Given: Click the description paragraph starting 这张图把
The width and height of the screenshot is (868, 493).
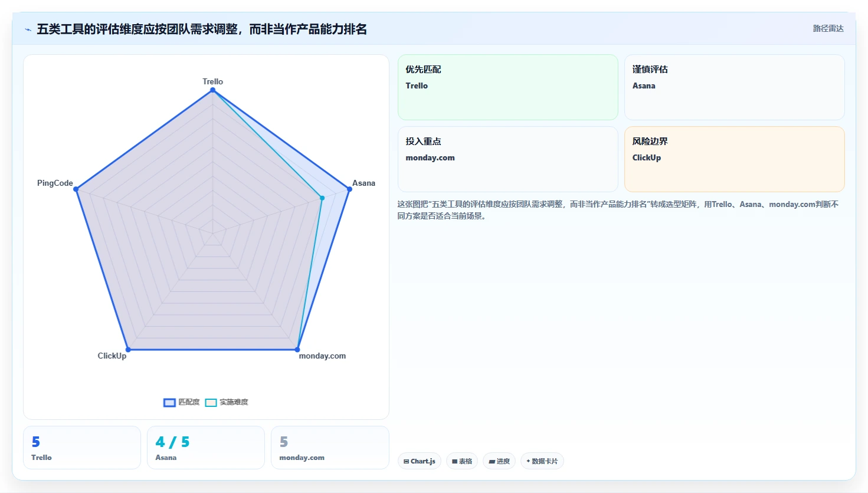Looking at the screenshot, I should [x=618, y=210].
